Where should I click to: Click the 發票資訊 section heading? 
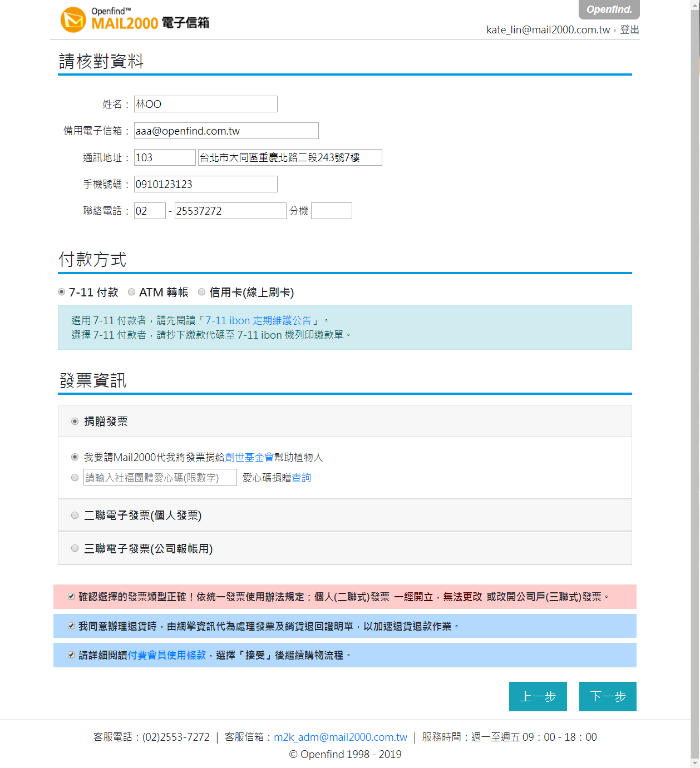tap(93, 380)
